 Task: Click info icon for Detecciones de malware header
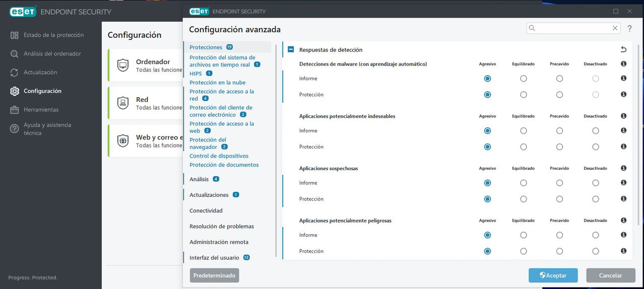[x=623, y=64]
